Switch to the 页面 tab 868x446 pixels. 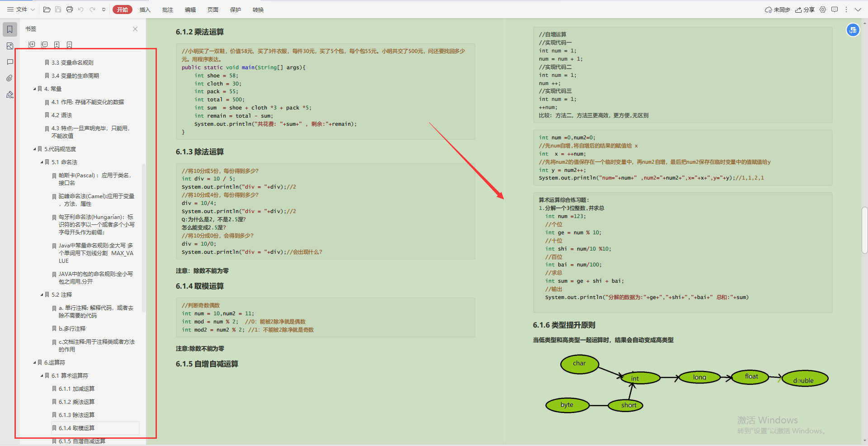[x=212, y=9]
